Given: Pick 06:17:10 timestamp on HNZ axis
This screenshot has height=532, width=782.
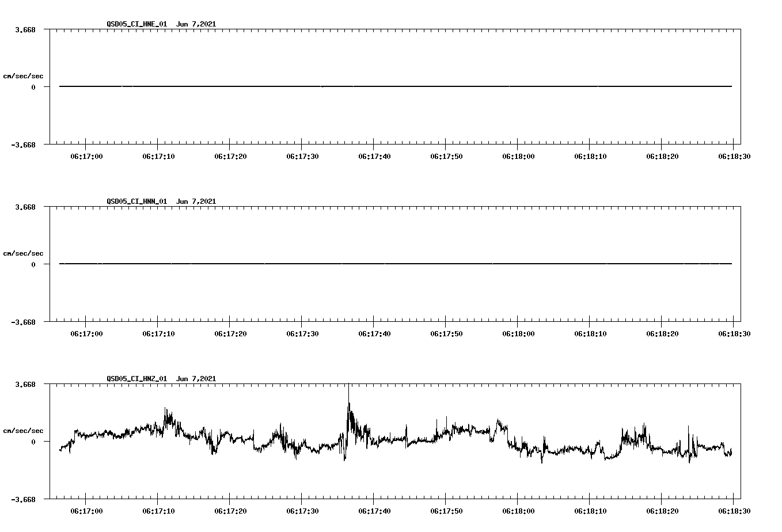Looking at the screenshot, I should click(158, 511).
